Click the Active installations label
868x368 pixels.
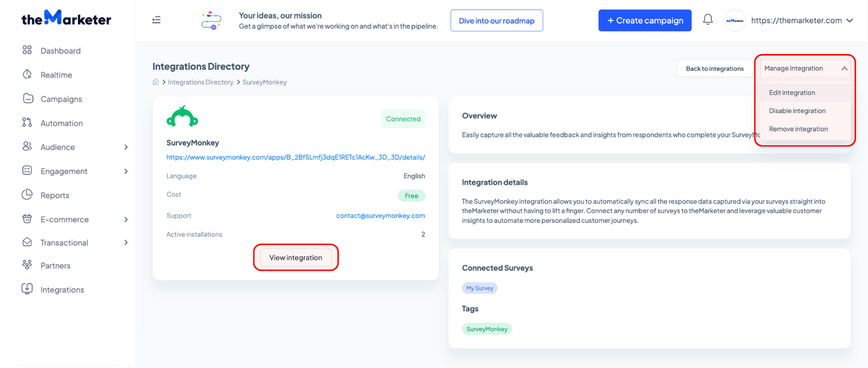194,234
